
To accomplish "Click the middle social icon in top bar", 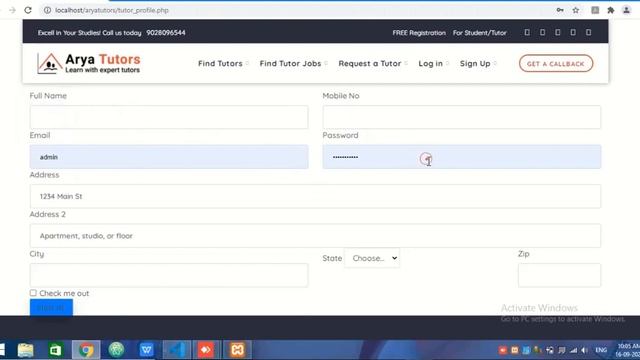I will point(558,32).
